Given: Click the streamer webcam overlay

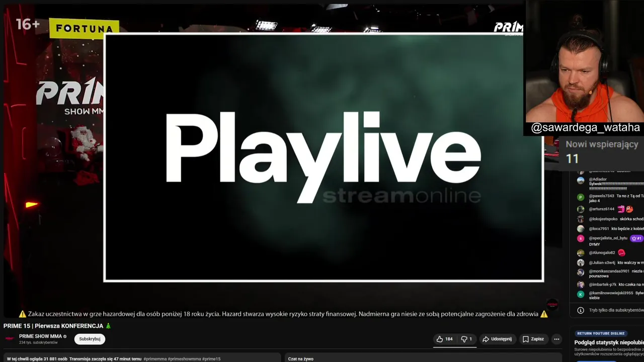Looking at the screenshot, I should point(585,61).
